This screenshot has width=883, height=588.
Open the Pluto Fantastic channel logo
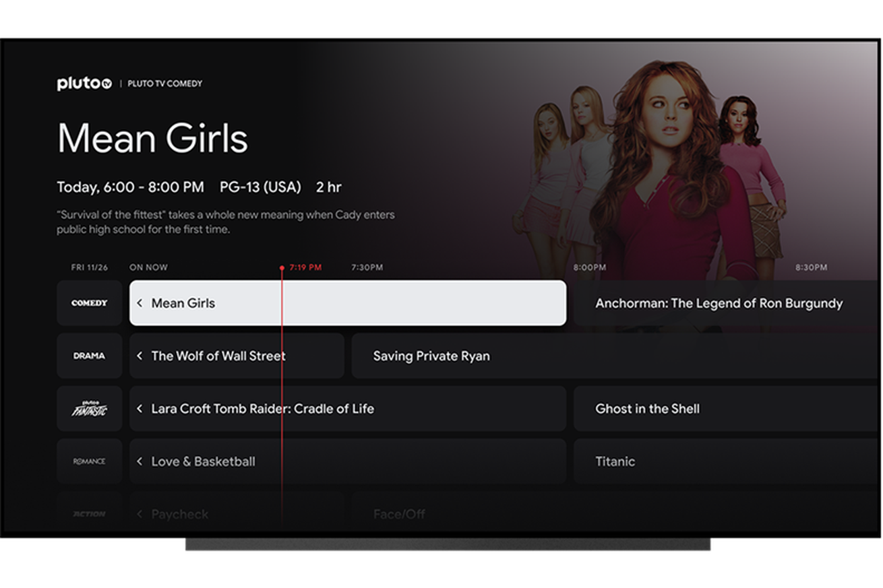(x=89, y=408)
